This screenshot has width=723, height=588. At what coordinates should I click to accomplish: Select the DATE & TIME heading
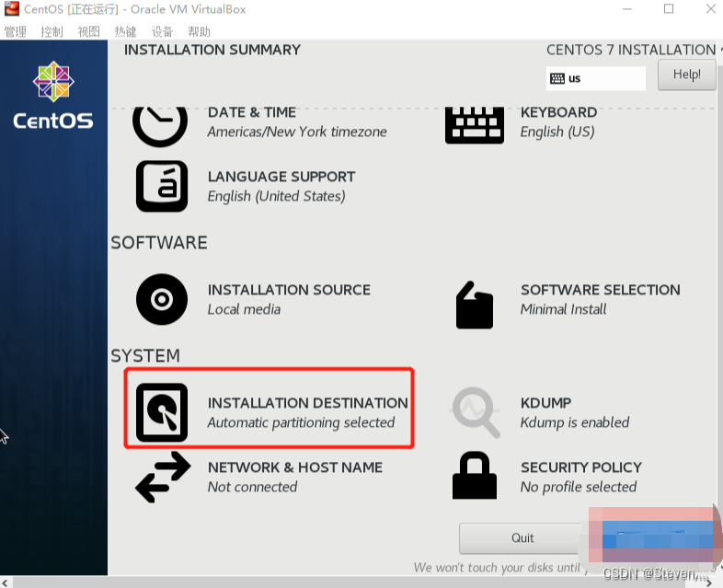pyautogui.click(x=252, y=112)
